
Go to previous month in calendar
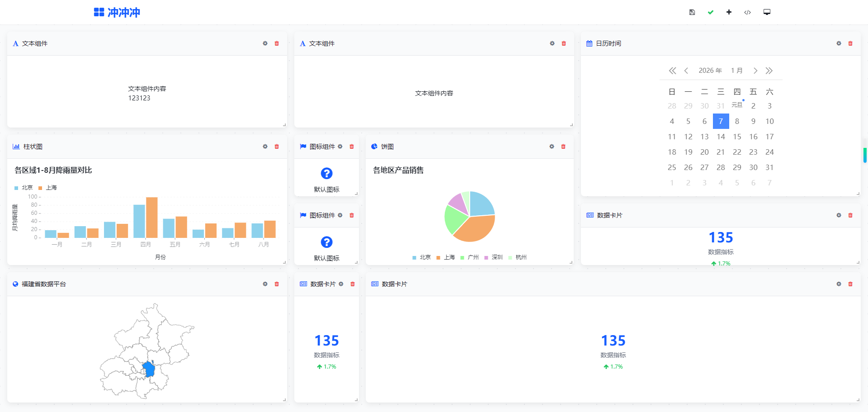point(686,71)
